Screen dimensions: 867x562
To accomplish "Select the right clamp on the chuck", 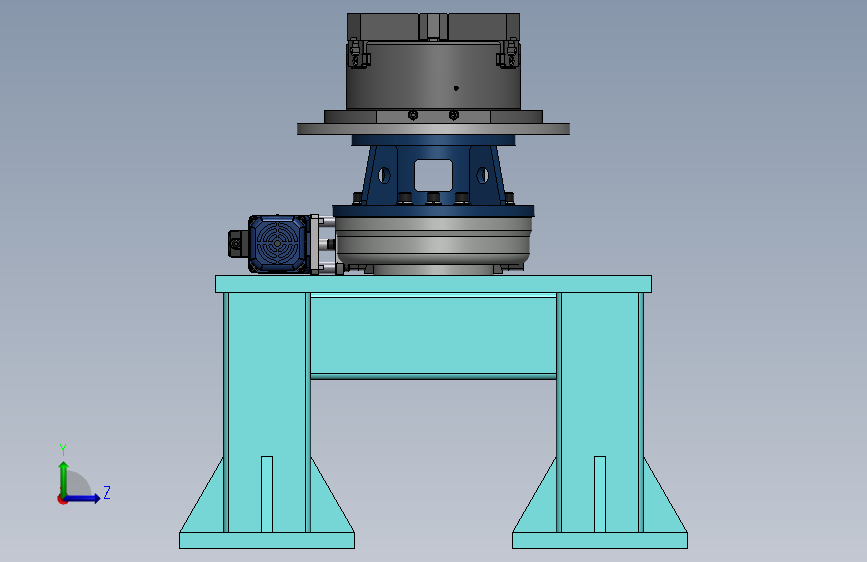I will click(x=508, y=53).
